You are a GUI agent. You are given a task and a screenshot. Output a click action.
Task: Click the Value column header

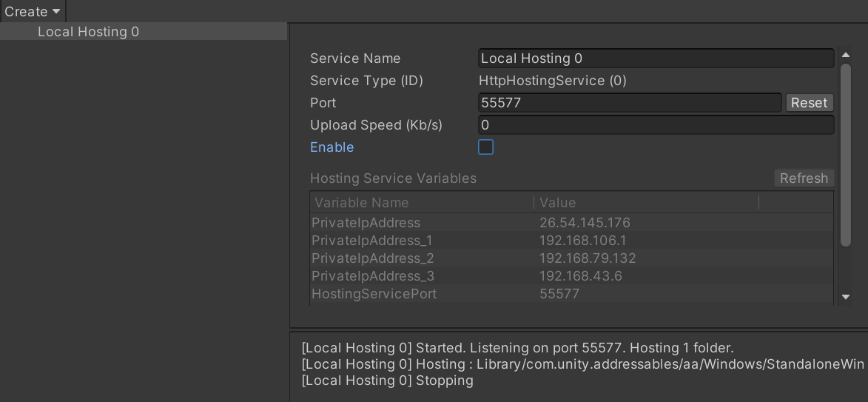tap(558, 203)
